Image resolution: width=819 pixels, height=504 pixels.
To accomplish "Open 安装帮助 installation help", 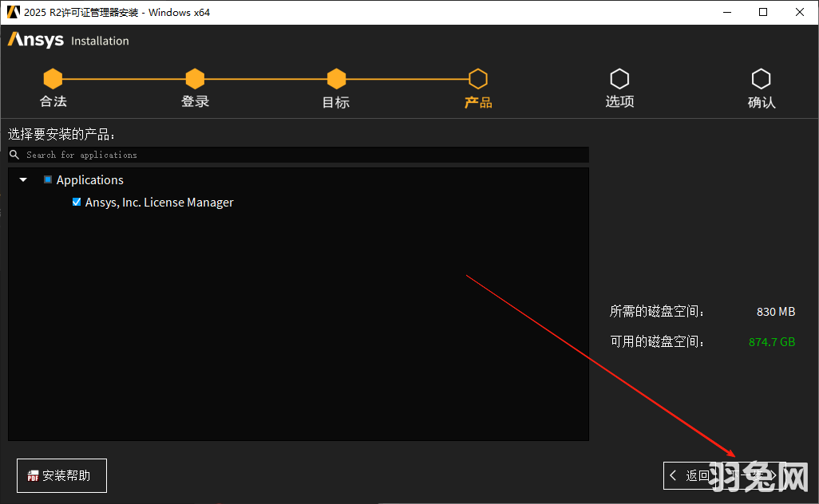I will click(61, 475).
